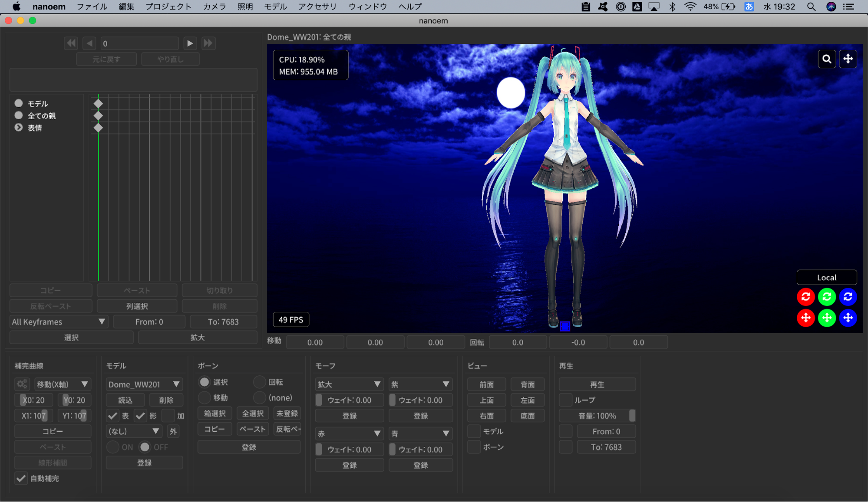Image resolution: width=868 pixels, height=502 pixels.
Task: Open the 紫 morph dropdown
Action: tap(421, 384)
